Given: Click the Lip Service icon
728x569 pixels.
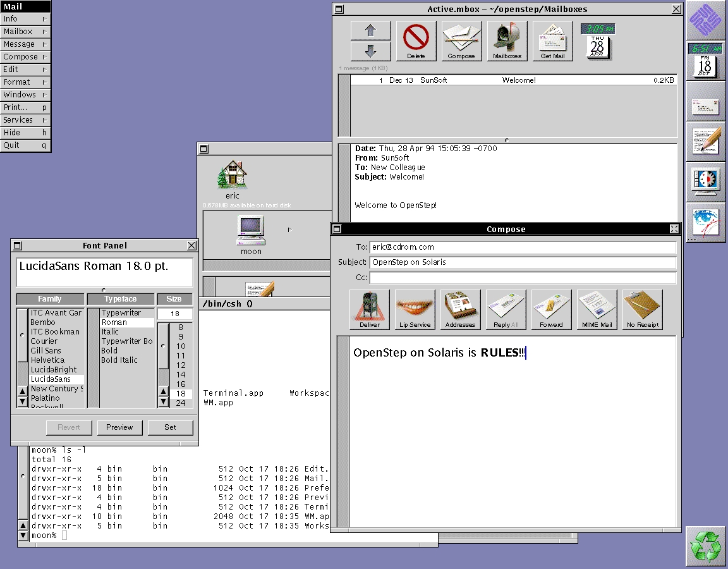Looking at the screenshot, I should point(415,309).
